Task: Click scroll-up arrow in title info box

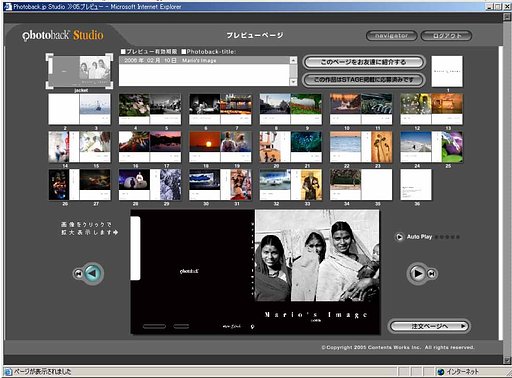Action: (293, 60)
